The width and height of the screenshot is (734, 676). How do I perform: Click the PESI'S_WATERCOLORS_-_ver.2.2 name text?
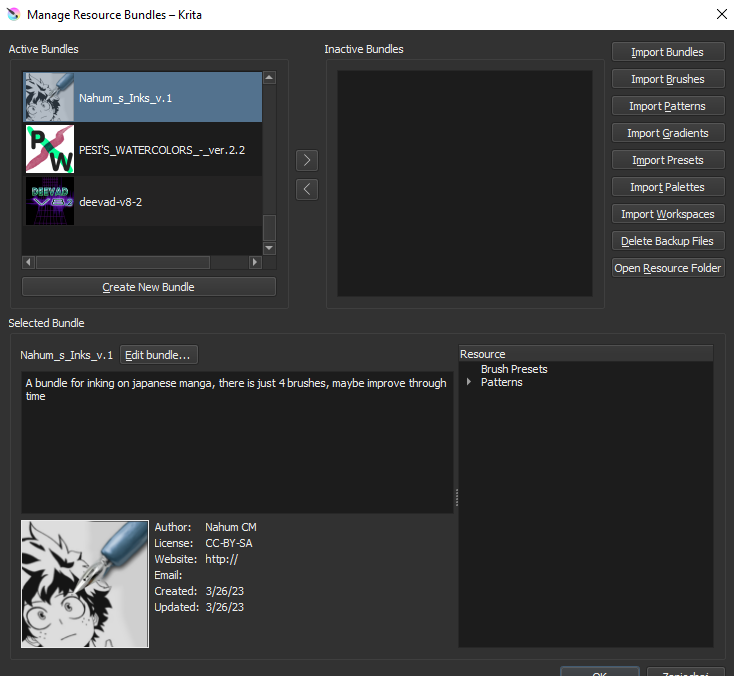point(162,150)
